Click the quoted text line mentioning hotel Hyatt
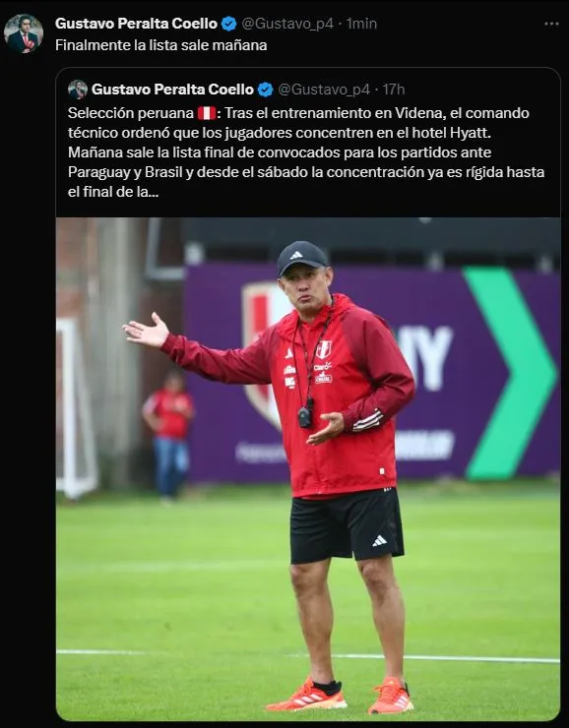569x728 pixels. pyautogui.click(x=280, y=133)
